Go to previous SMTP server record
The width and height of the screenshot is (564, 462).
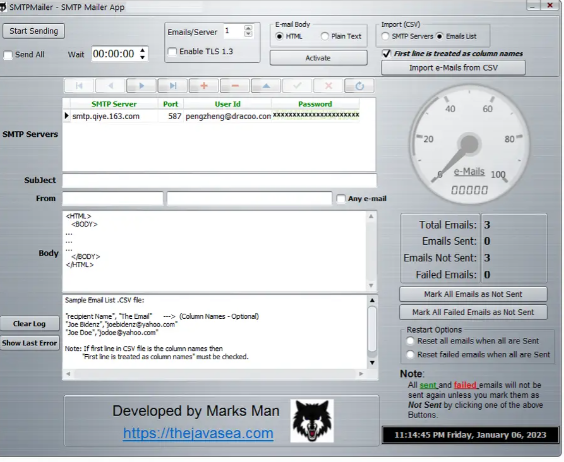(110, 86)
